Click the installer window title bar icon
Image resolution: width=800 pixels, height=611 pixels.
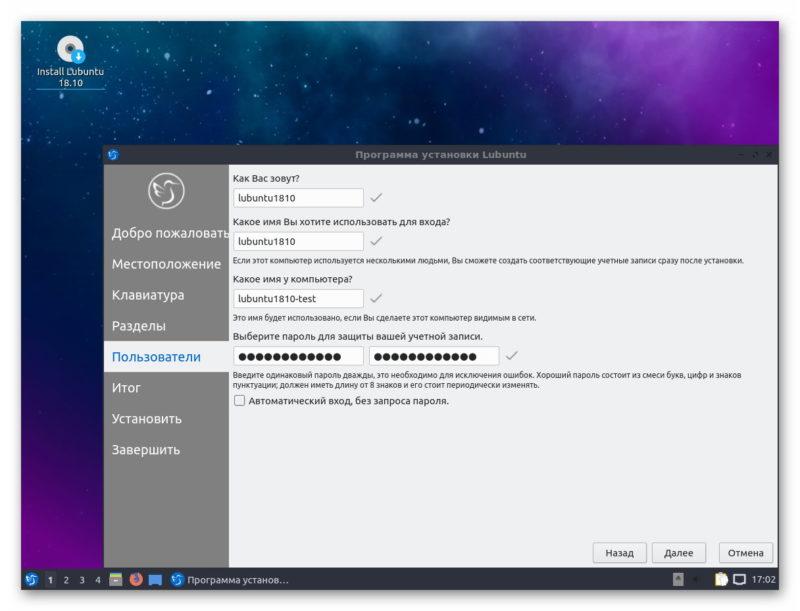(x=113, y=155)
